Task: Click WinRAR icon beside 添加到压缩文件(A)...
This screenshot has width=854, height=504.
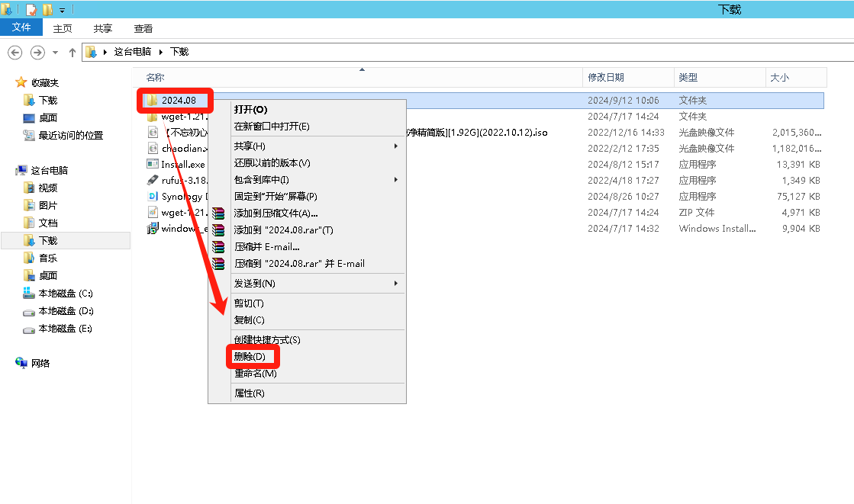Action: coord(219,213)
